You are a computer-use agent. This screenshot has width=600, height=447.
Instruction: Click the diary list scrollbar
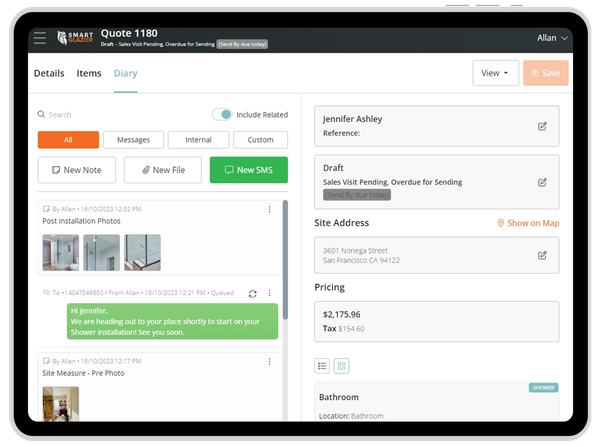[x=285, y=260]
